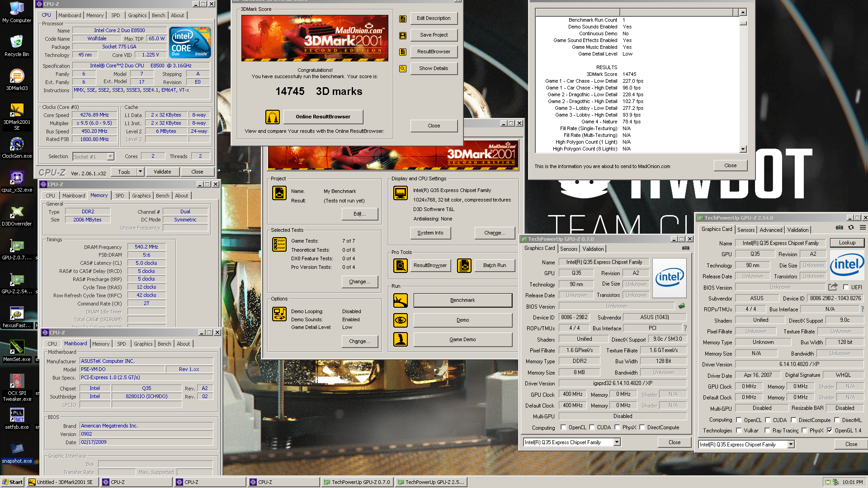
Task: Open hexusFast desktop icon
Action: (17, 317)
